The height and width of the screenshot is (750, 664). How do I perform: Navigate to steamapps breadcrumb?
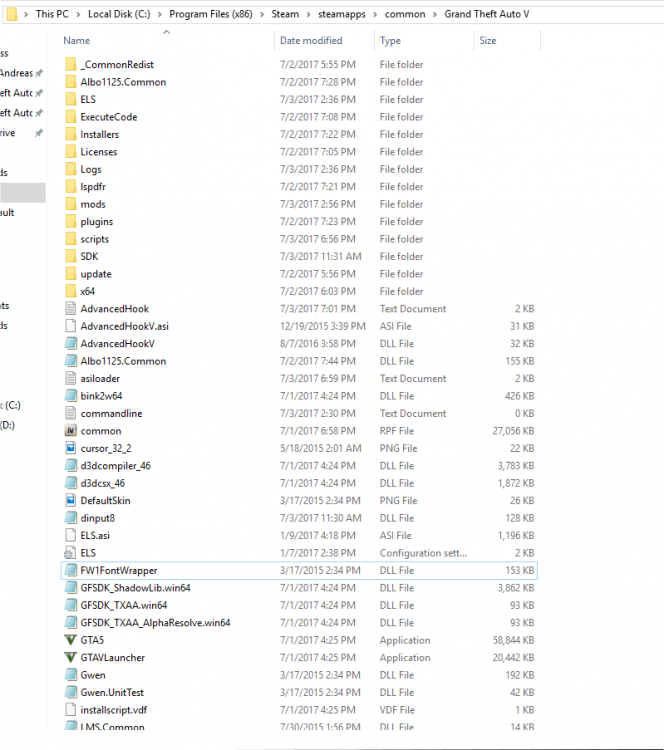342,14
